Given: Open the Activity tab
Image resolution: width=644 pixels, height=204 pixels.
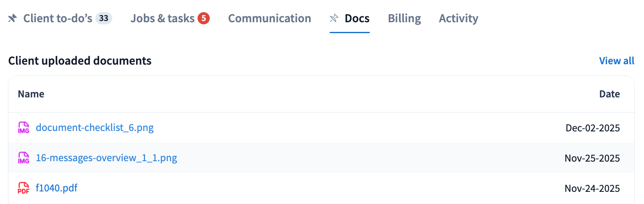Looking at the screenshot, I should tap(458, 18).
